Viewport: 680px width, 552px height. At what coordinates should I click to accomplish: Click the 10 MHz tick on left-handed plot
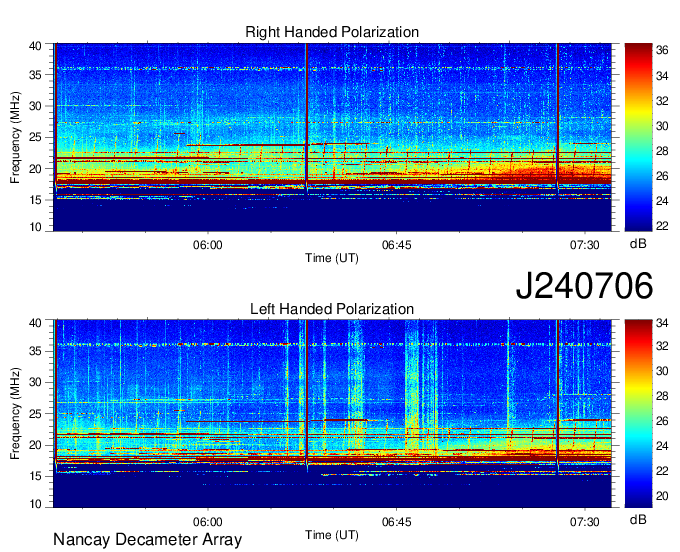pos(35,503)
